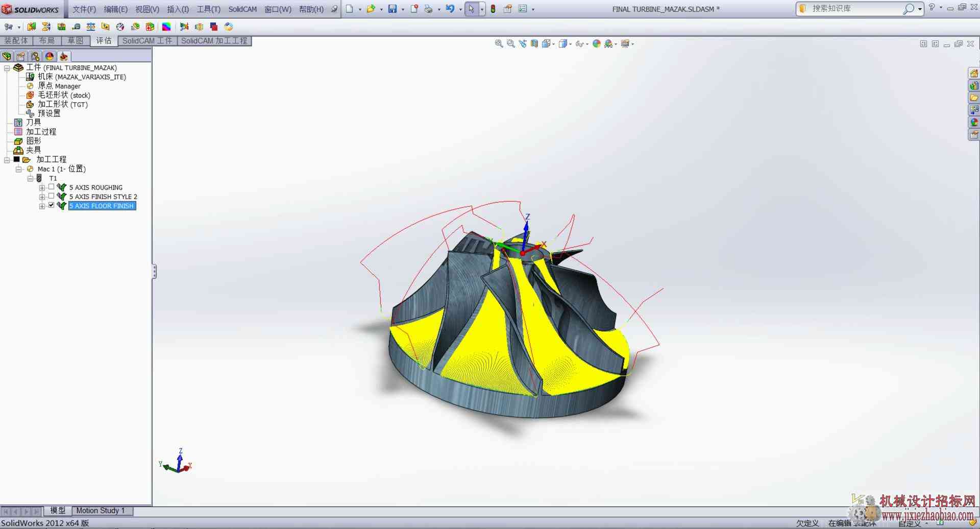Click the Mass Properties scale icon

point(91,27)
